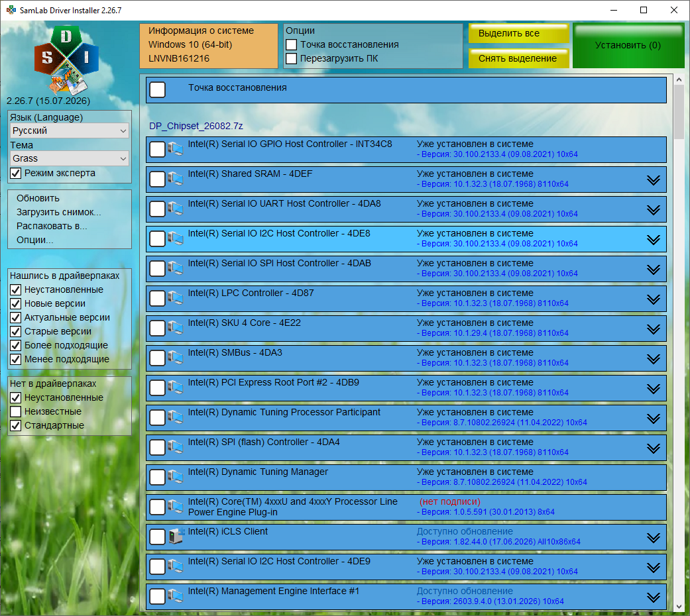Click the scrollbar up arrow
The height and width of the screenshot is (616, 690).
click(679, 79)
